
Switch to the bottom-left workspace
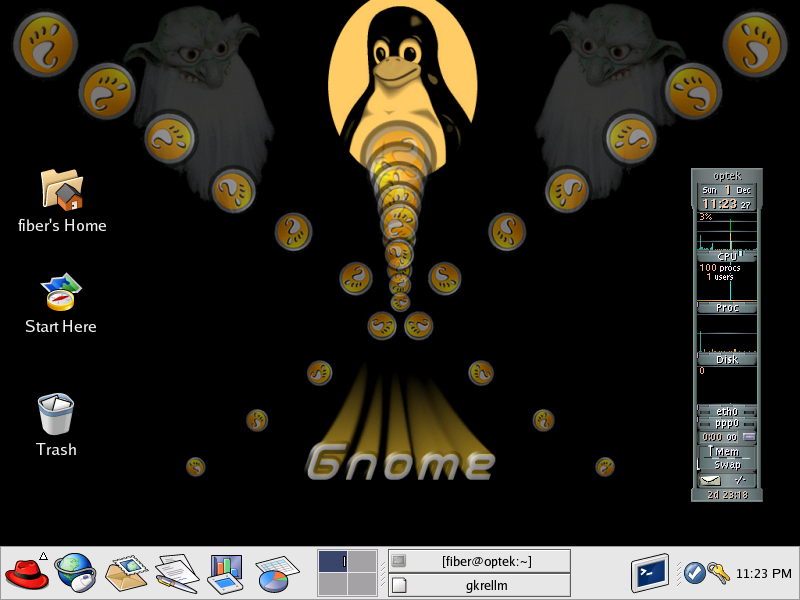point(333,584)
